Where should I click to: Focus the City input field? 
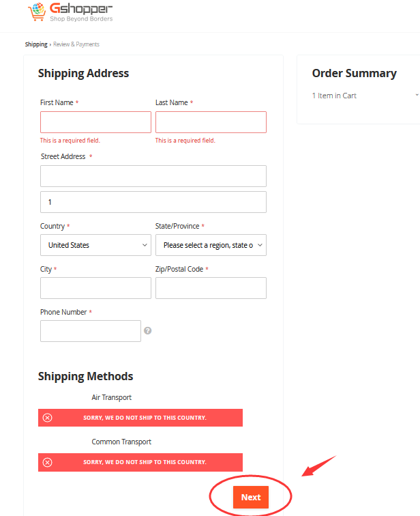pos(95,288)
